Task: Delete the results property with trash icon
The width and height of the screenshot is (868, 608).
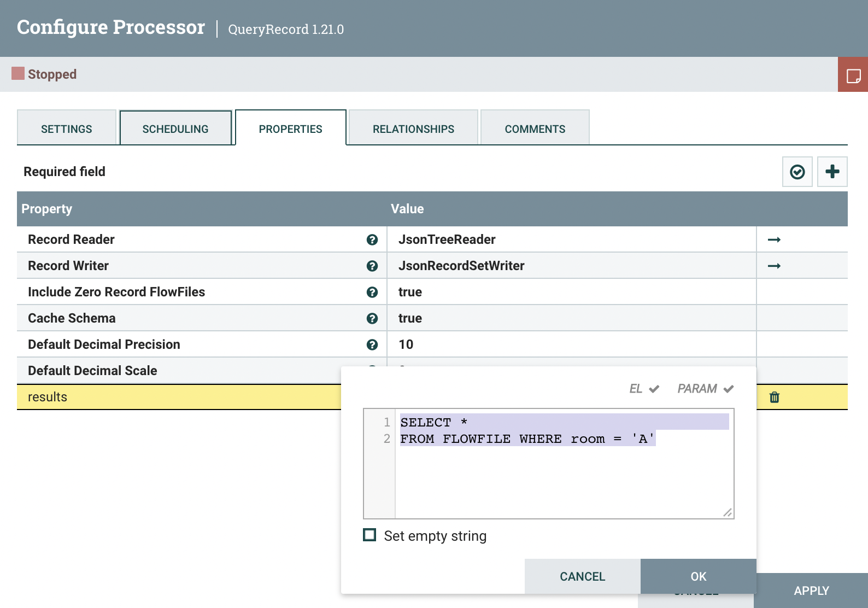Action: click(x=774, y=397)
